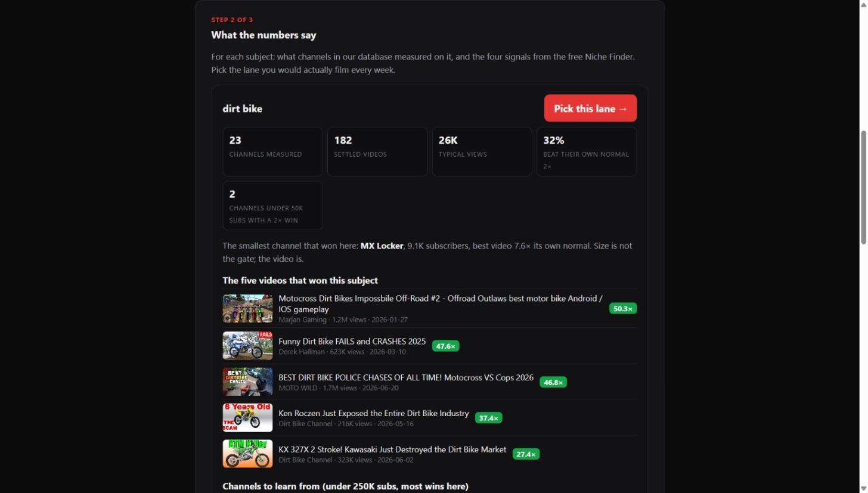Click 'The five videos that won this subject' heading
The width and height of the screenshot is (868, 493).
point(300,280)
